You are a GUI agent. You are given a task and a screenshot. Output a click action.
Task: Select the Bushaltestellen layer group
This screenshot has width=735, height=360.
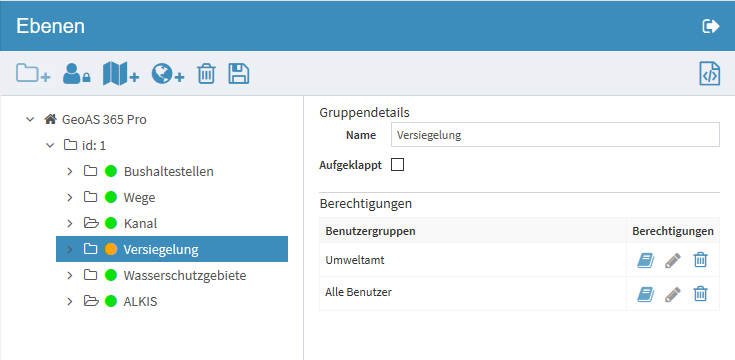pos(169,172)
